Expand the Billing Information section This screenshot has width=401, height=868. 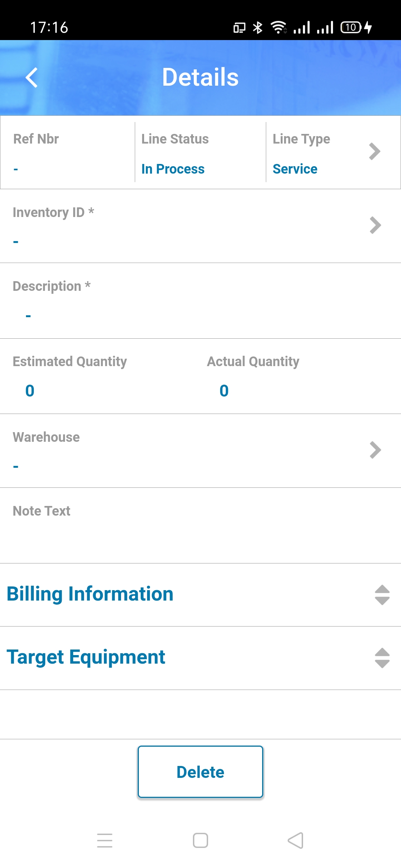(90, 594)
